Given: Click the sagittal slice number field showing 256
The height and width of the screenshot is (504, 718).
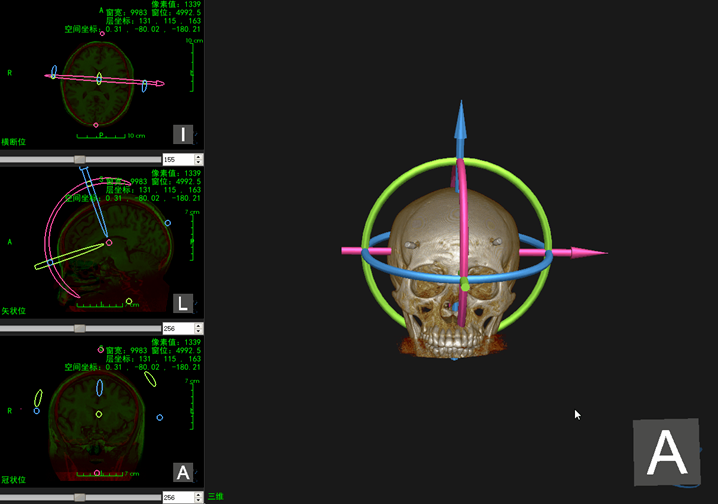Looking at the screenshot, I should [x=179, y=328].
